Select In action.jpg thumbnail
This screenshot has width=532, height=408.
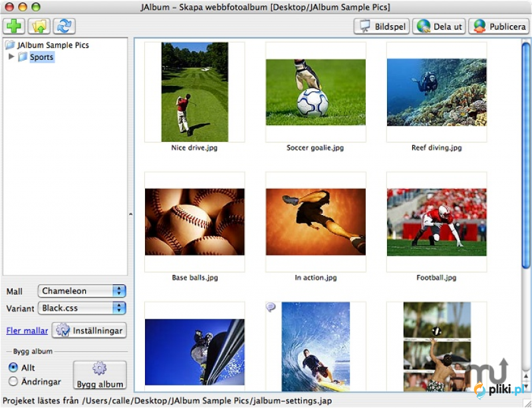(x=316, y=222)
